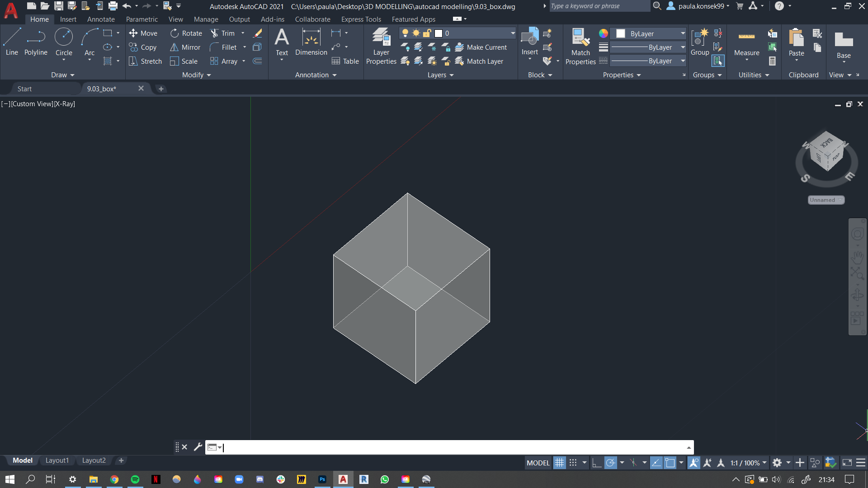
Task: Expand the Layers panel
Action: click(x=441, y=75)
